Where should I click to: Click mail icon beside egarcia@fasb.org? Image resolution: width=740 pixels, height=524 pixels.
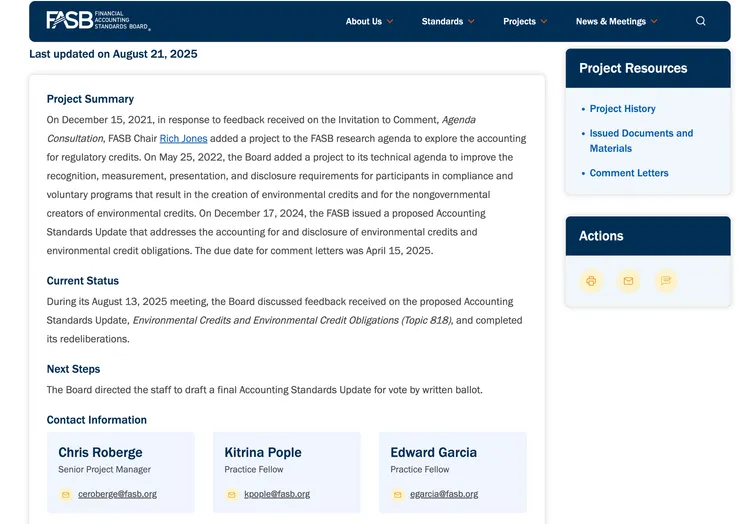[x=398, y=494]
